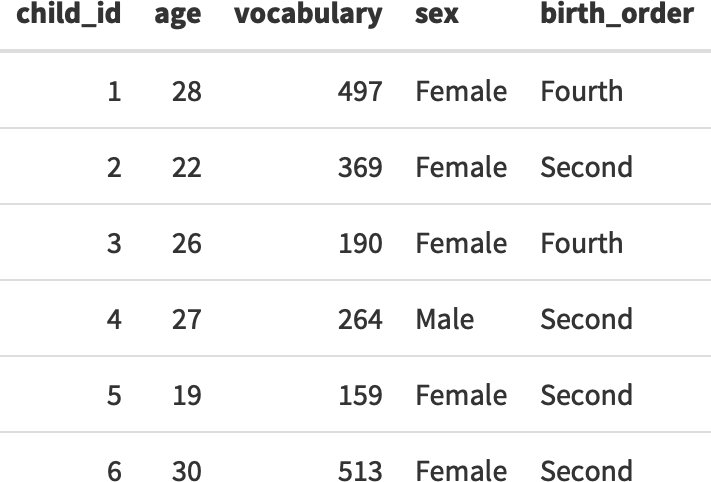Click the child_id column header
Screen dimensions: 711x482
[68, 15]
